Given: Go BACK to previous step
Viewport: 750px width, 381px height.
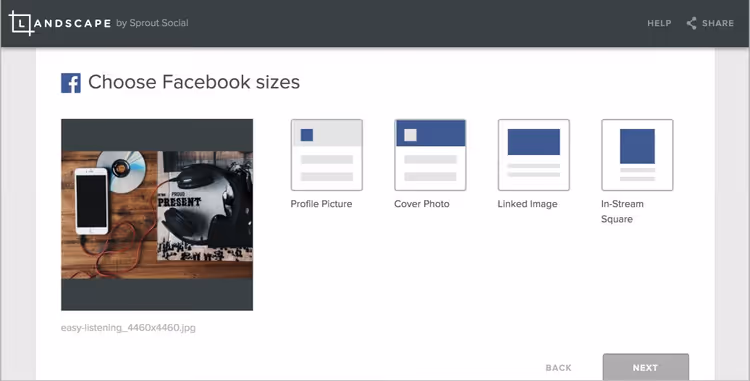Looking at the screenshot, I should [x=559, y=368].
